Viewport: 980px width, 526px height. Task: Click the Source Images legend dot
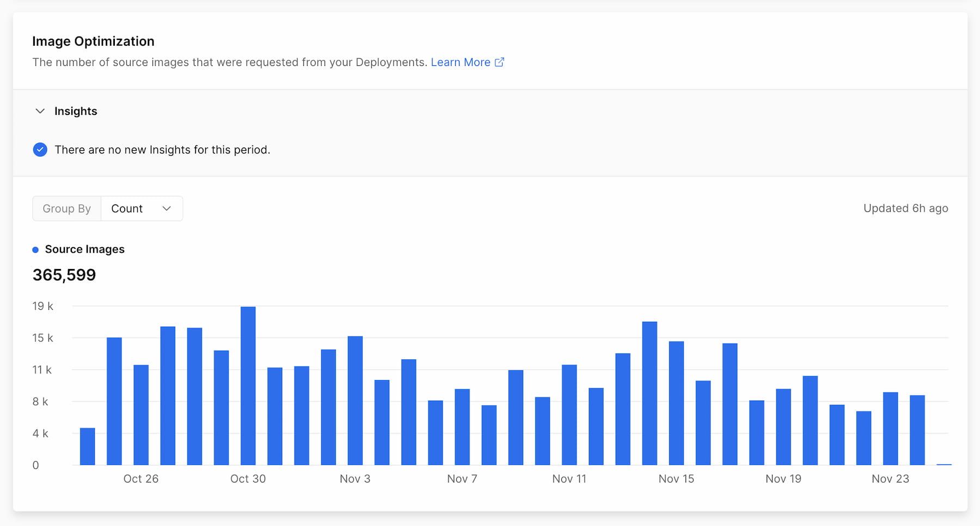pyautogui.click(x=35, y=250)
